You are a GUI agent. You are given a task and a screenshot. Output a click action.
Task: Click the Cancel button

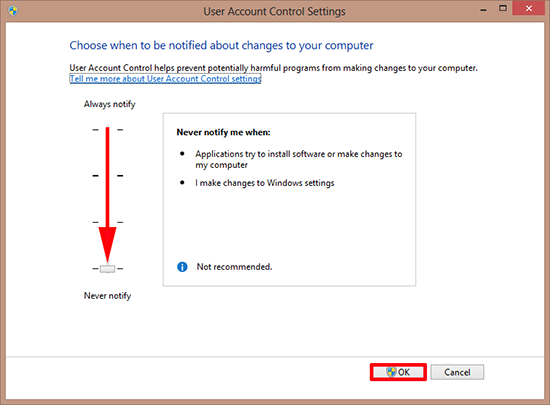coord(457,372)
